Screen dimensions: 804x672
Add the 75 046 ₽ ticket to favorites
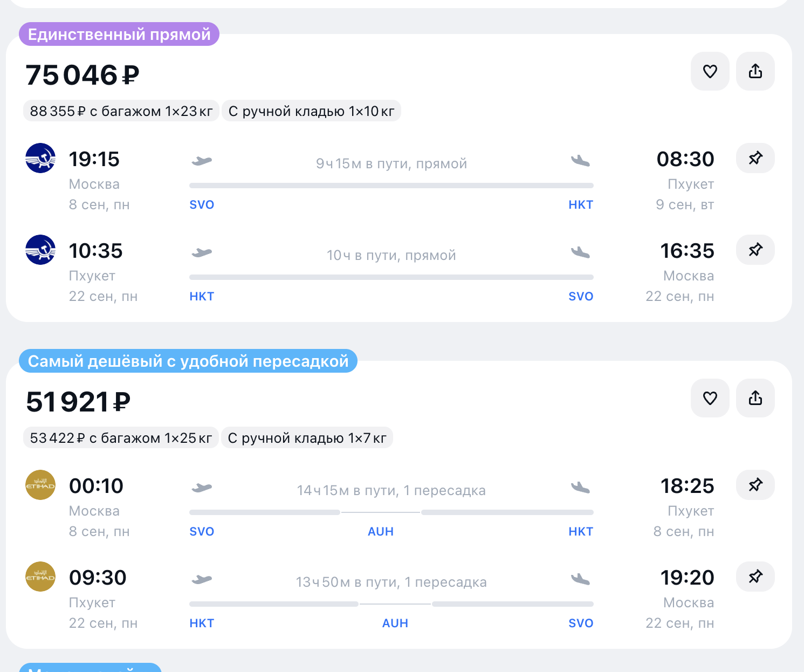710,71
